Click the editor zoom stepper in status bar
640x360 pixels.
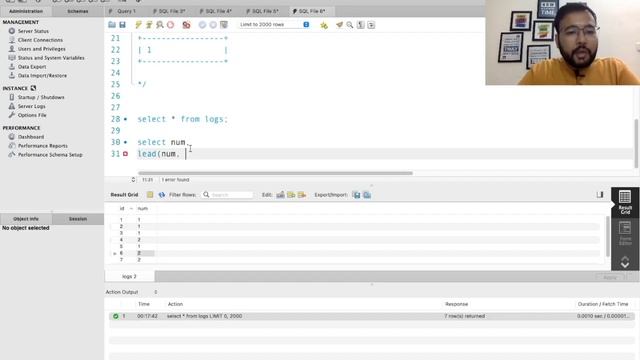coord(133,180)
